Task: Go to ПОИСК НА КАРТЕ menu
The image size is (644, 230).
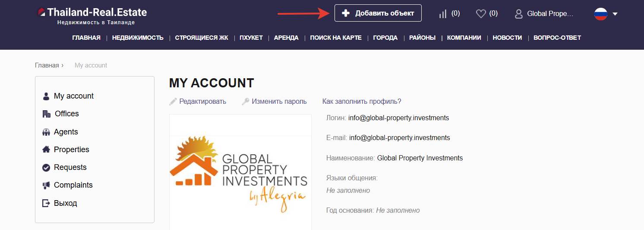Action: click(x=336, y=38)
